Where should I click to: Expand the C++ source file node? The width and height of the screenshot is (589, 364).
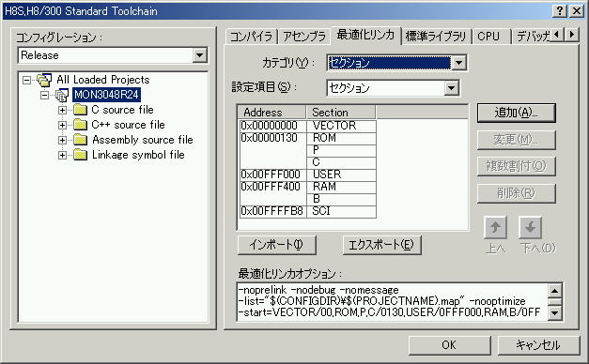[x=62, y=125]
